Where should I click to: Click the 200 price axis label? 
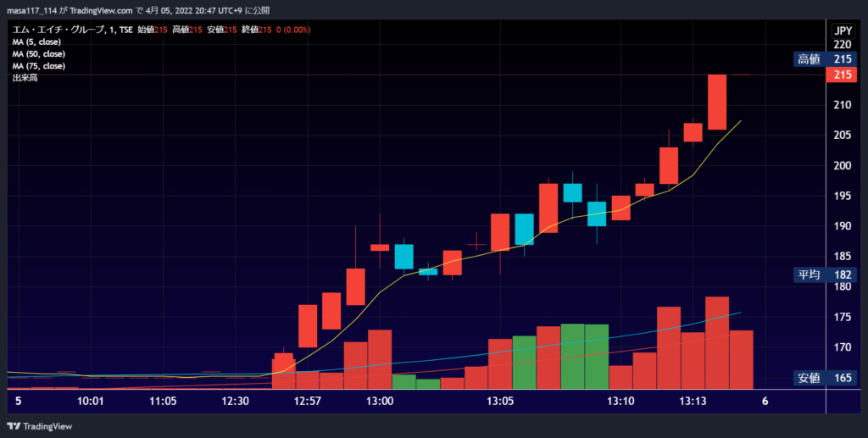tap(843, 166)
